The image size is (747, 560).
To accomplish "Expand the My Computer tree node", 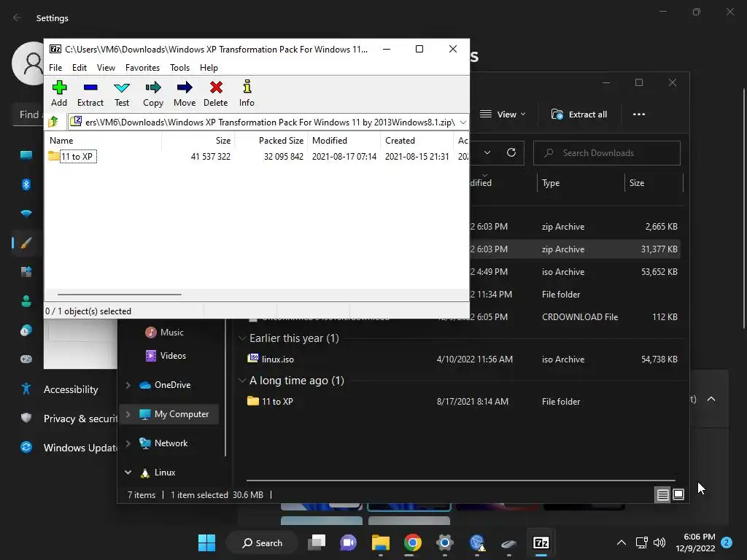I will point(128,414).
